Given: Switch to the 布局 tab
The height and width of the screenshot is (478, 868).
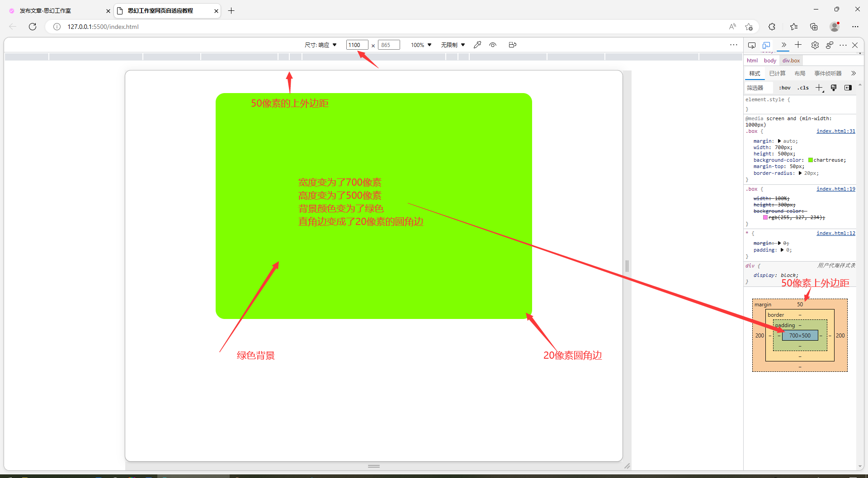Looking at the screenshot, I should tap(800, 73).
